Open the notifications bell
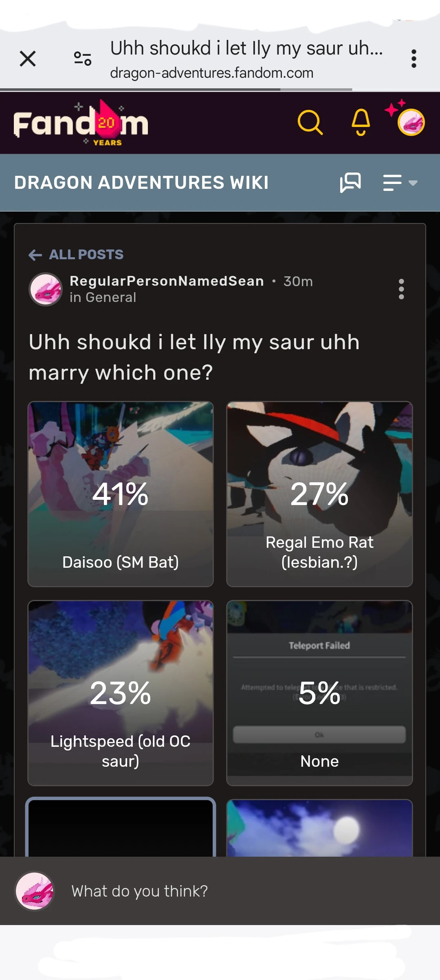Image resolution: width=440 pixels, height=980 pixels. (x=361, y=122)
